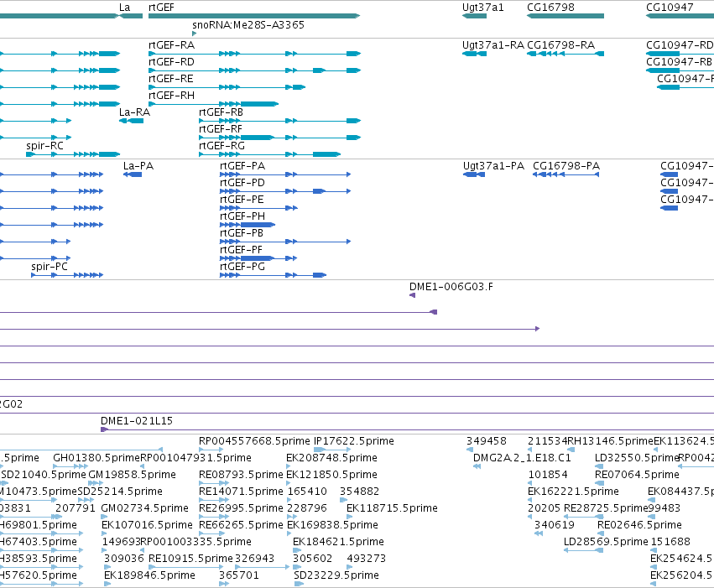This screenshot has height=588, width=714.
Task: Click EST RE10915.5prime label
Action: coord(190,559)
